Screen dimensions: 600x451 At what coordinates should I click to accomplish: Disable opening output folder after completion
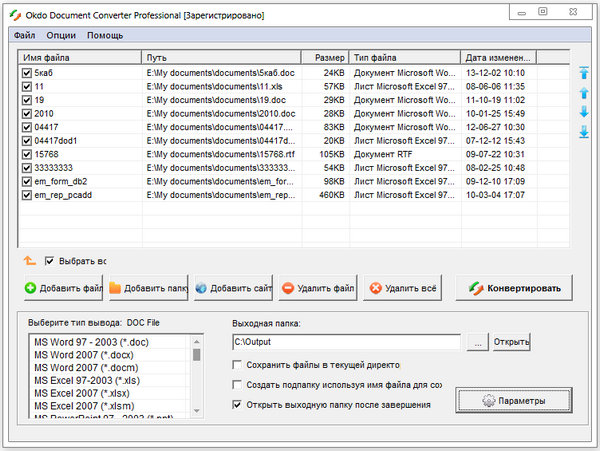tap(237, 405)
